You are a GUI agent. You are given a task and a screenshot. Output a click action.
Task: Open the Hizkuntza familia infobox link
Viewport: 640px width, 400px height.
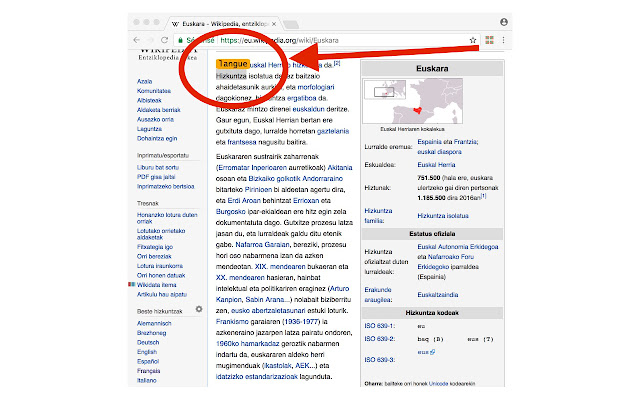click(378, 216)
